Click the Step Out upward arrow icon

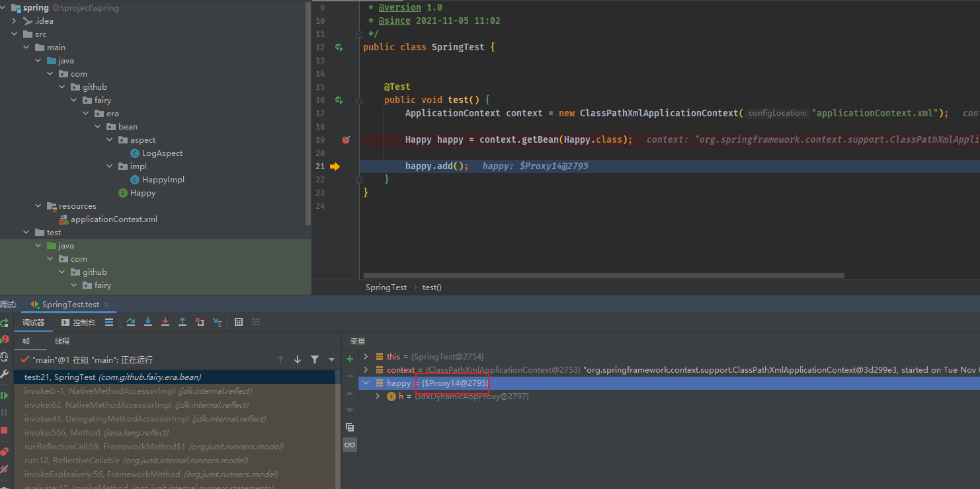[183, 322]
